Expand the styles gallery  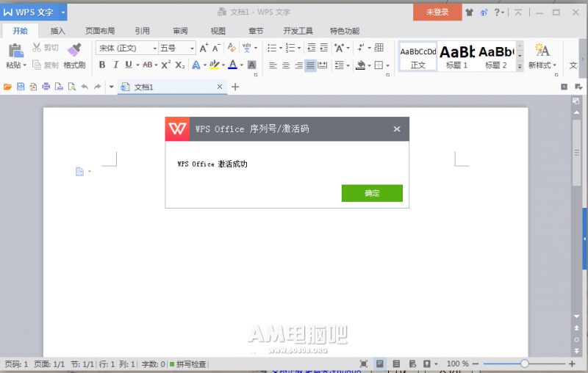520,66
